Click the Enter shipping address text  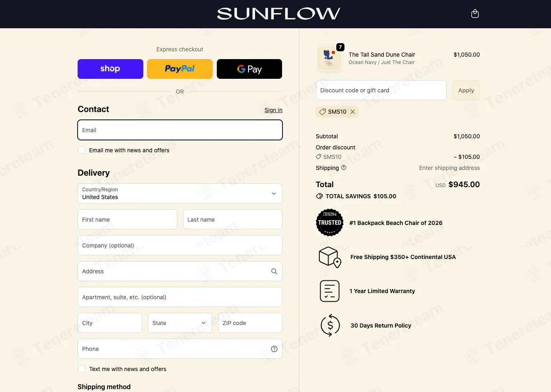coord(450,168)
